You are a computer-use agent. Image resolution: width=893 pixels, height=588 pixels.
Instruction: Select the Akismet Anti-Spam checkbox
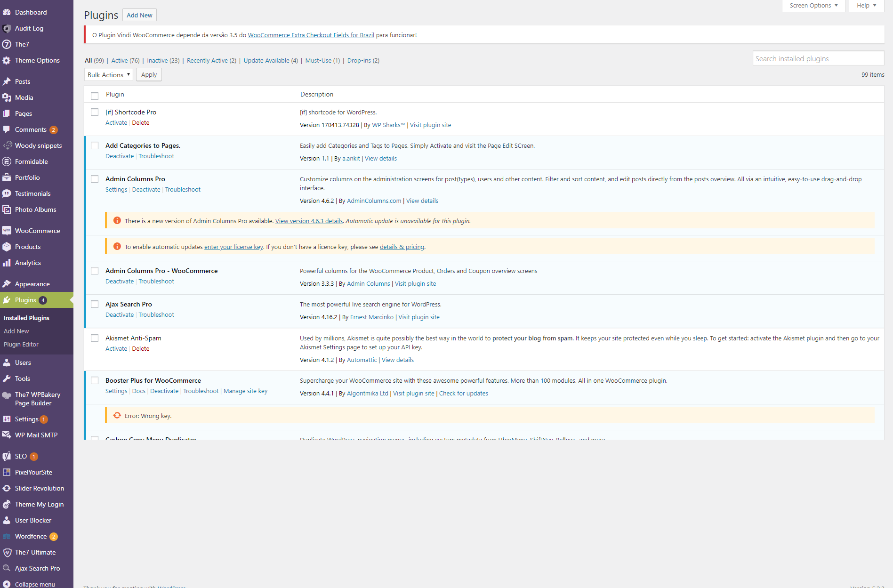pos(95,338)
